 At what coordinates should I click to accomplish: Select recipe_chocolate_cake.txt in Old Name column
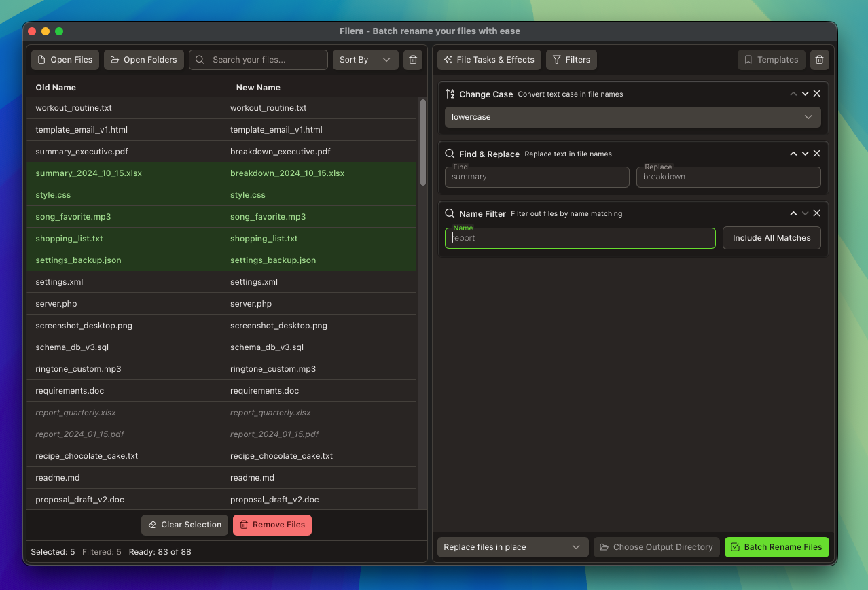tap(86, 456)
